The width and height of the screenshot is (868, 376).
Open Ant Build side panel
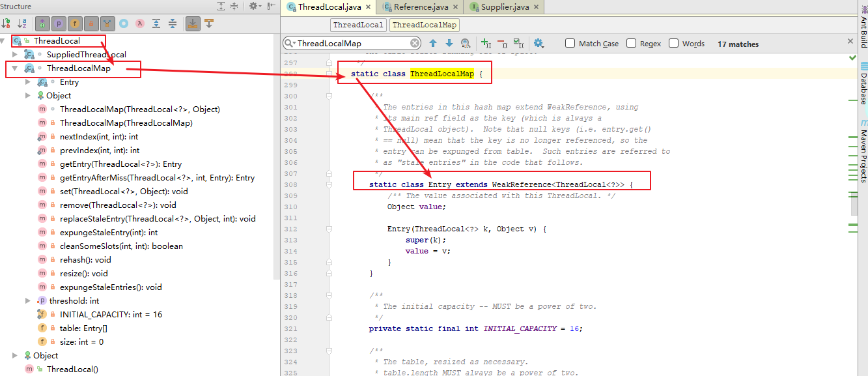coord(863,26)
